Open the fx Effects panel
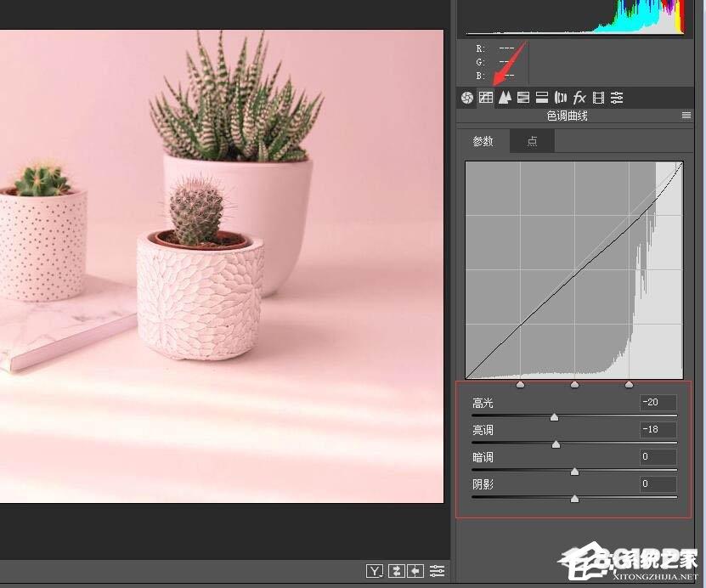 tap(579, 97)
